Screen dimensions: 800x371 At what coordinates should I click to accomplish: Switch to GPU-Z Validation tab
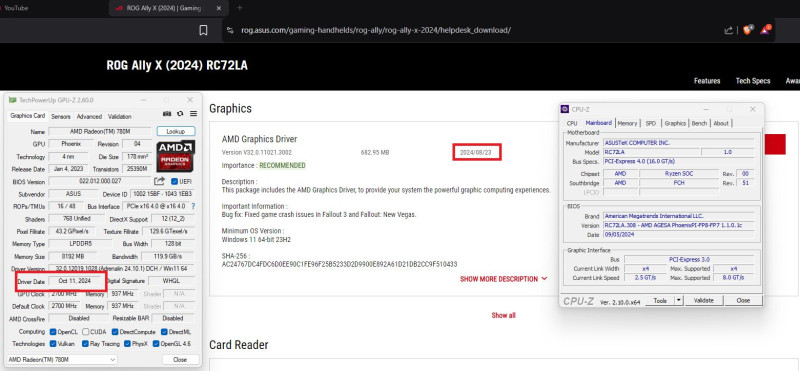(x=120, y=116)
